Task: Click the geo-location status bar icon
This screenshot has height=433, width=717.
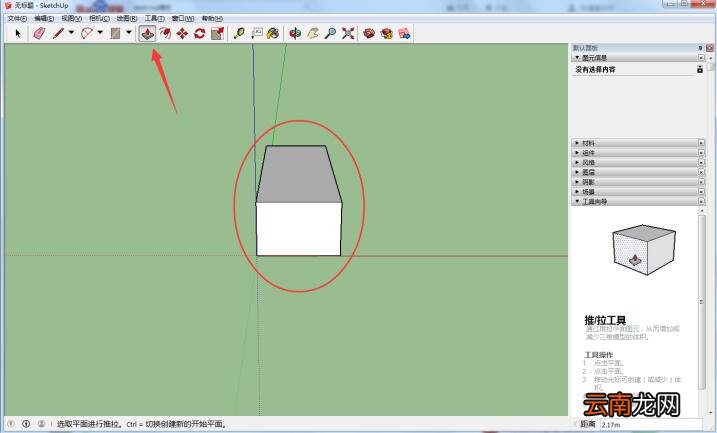Action: pyautogui.click(x=11, y=424)
